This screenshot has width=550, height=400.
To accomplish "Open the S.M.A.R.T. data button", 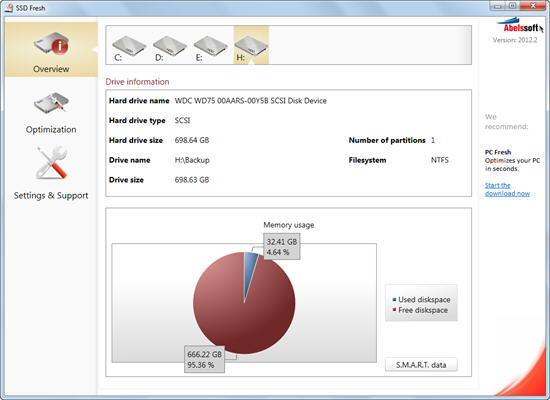I will pyautogui.click(x=421, y=365).
